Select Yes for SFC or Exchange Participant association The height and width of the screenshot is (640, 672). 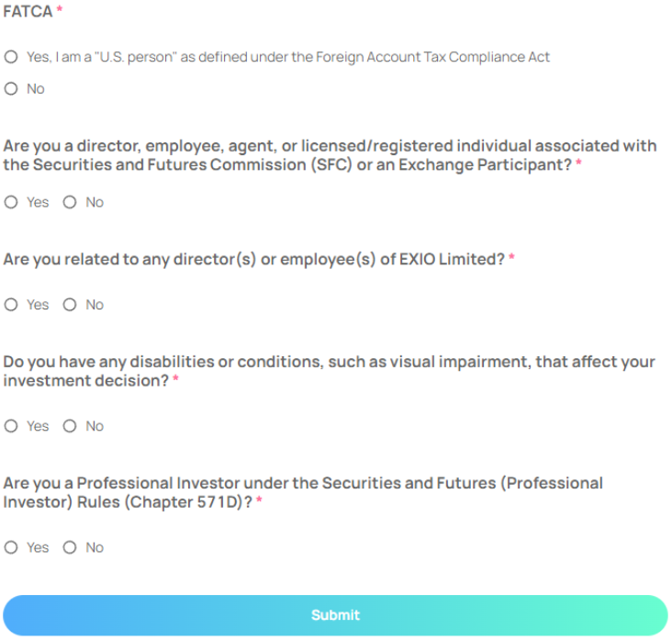click(11, 202)
